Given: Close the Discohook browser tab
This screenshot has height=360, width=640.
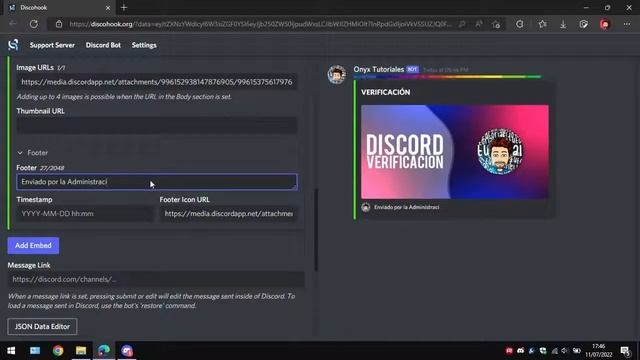Looking at the screenshot, I should 108,8.
